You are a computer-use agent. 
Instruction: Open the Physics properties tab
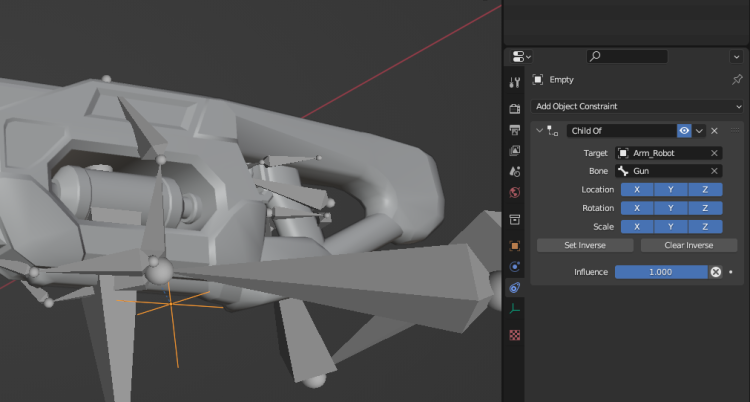point(515,267)
